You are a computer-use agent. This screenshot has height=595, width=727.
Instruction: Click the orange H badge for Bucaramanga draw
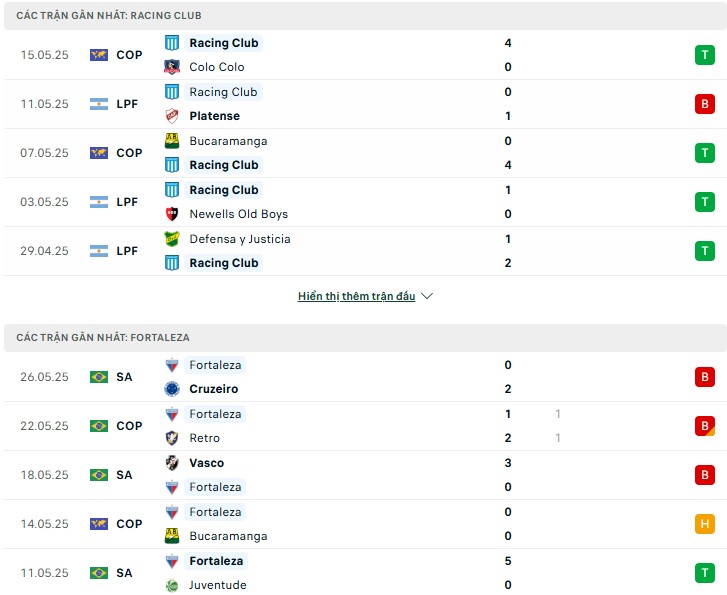704,524
